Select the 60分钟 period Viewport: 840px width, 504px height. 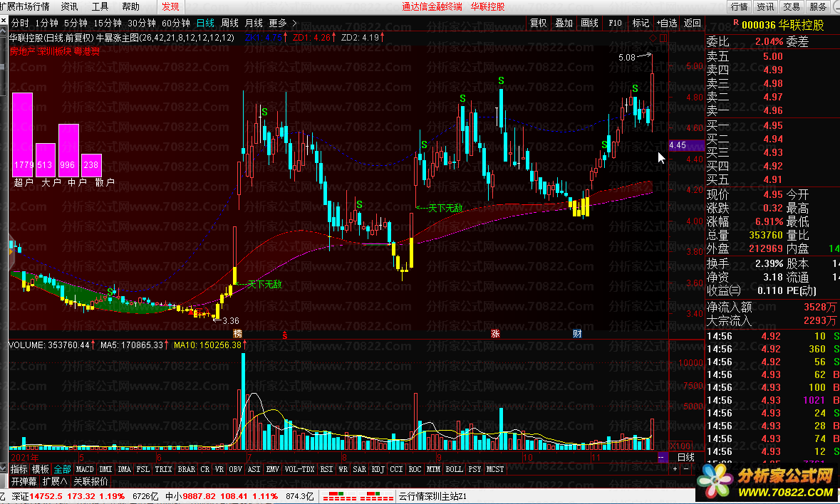click(x=176, y=23)
